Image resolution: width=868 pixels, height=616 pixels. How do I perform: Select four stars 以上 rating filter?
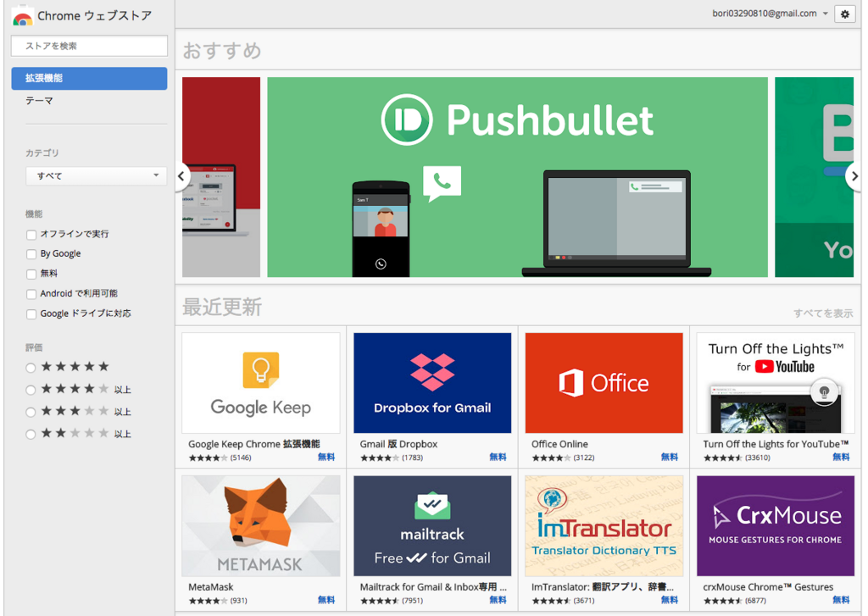pyautogui.click(x=31, y=390)
